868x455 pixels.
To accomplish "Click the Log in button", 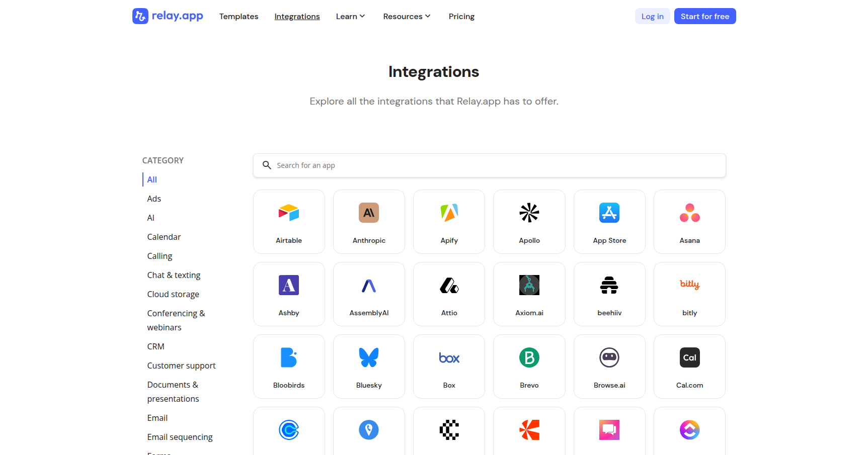I will 652,17.
